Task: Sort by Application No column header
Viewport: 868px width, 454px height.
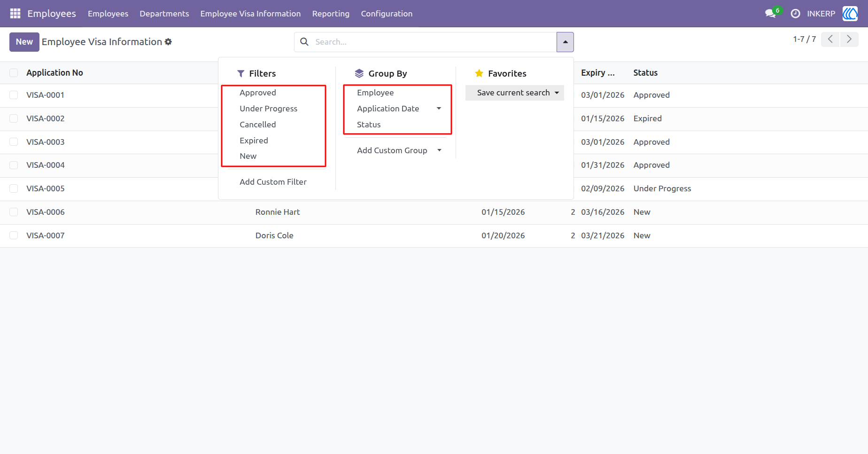Action: (54, 73)
